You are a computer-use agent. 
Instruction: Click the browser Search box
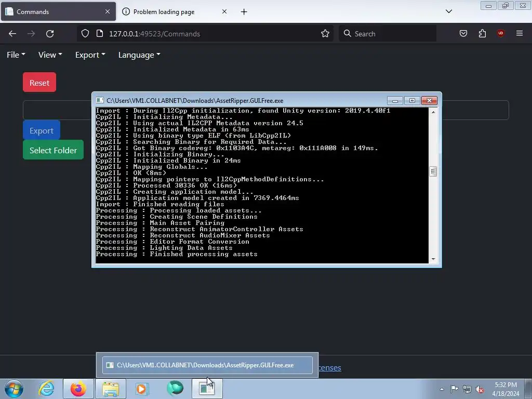[388, 34]
